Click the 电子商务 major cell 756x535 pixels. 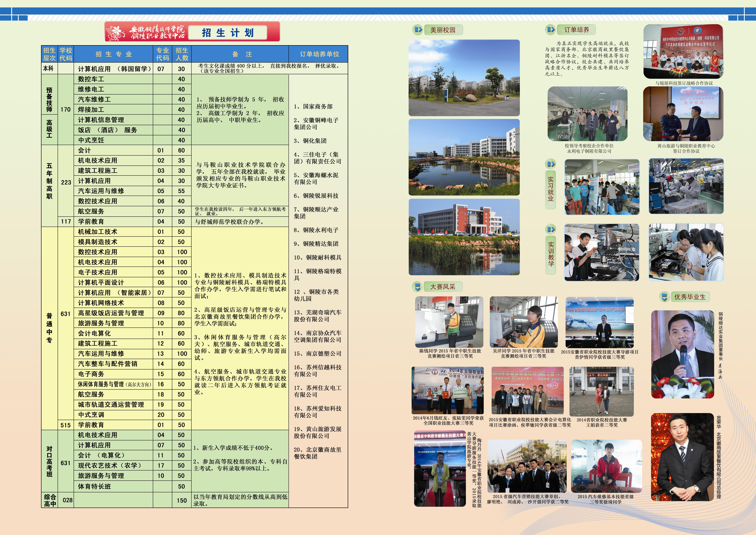114,374
